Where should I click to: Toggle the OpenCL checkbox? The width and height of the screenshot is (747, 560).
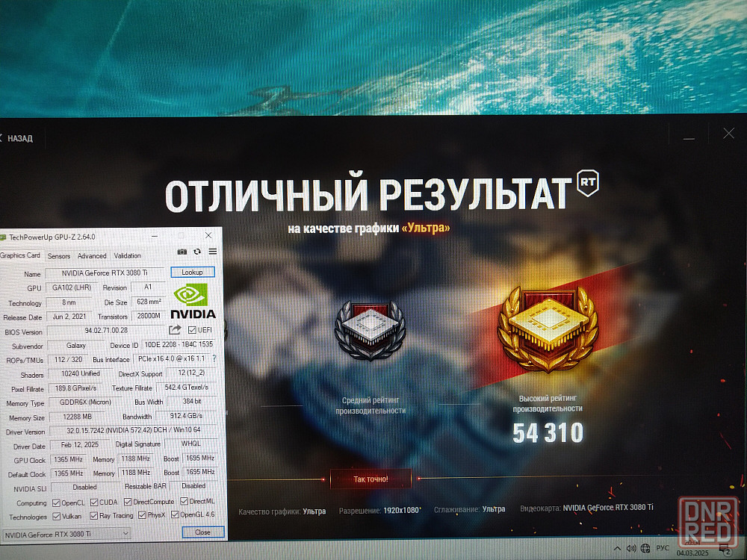(x=56, y=503)
